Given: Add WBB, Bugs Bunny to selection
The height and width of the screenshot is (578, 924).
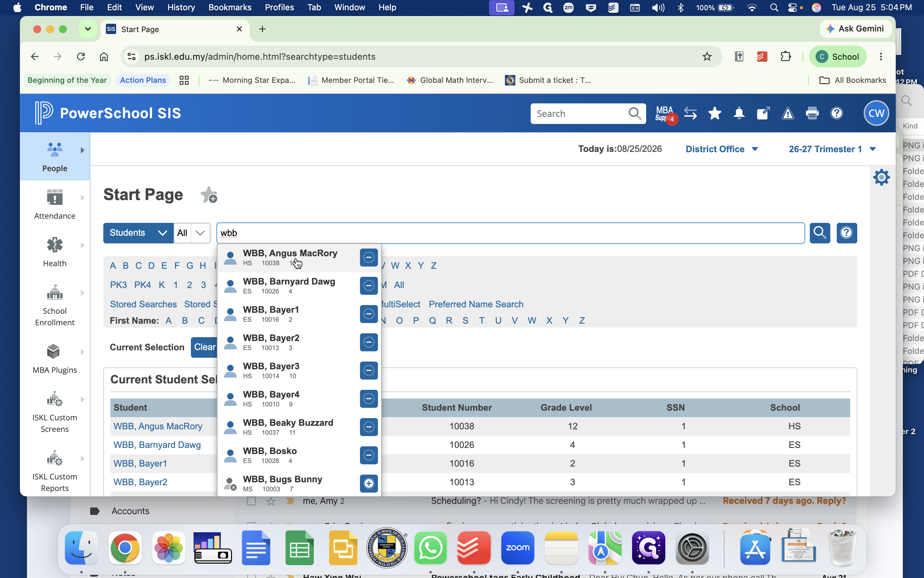Looking at the screenshot, I should click(368, 484).
